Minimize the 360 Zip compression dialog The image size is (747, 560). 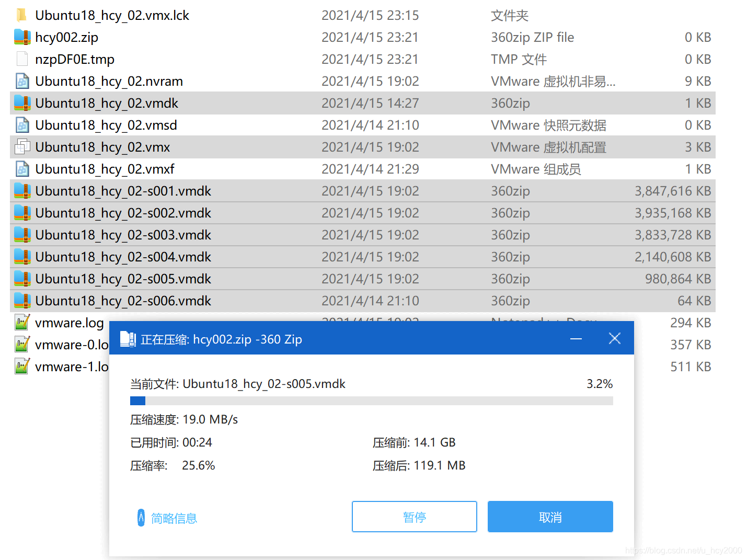click(576, 339)
